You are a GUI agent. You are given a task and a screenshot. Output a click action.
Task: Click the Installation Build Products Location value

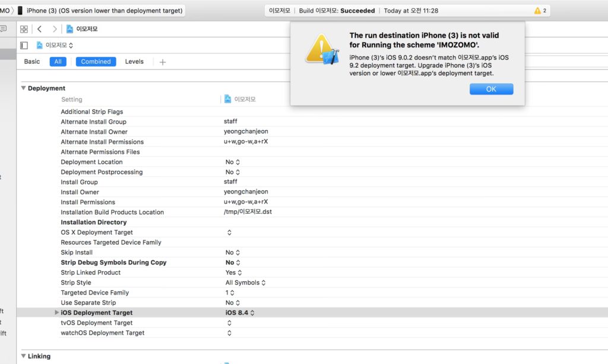point(248,212)
